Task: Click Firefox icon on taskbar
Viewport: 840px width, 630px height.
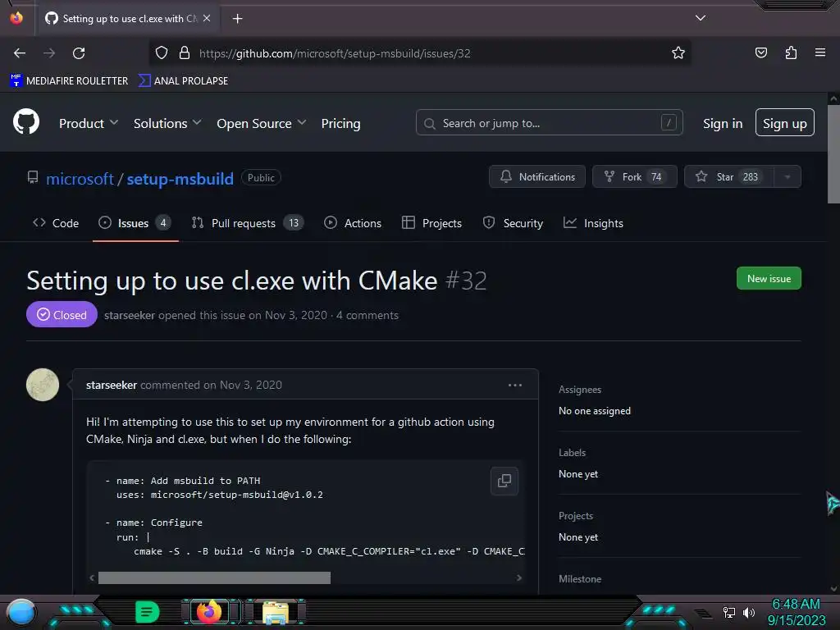Action: (x=209, y=612)
